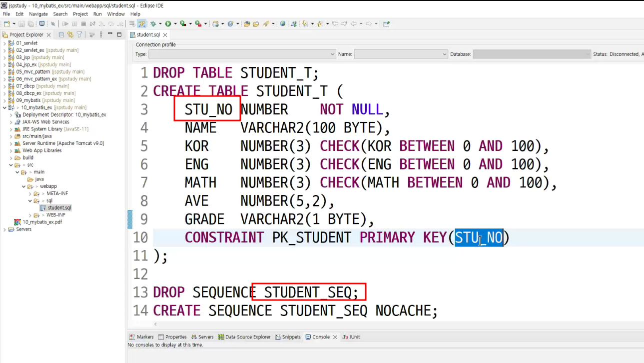Click GRADE column name on line 9
The width and height of the screenshot is (644, 363).
[204, 219]
